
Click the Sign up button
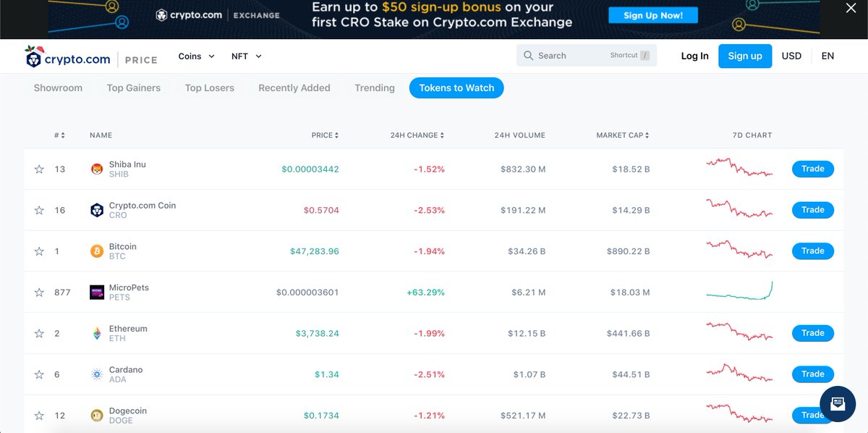[745, 56]
